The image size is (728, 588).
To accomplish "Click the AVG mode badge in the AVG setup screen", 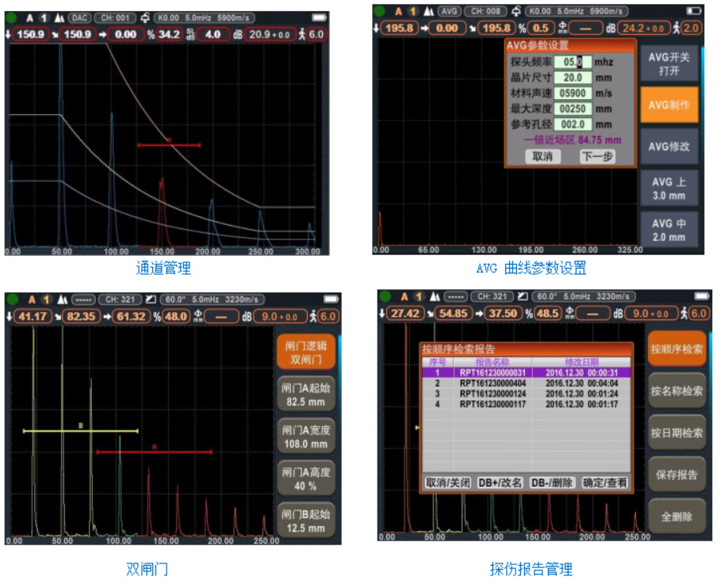I will tap(449, 11).
